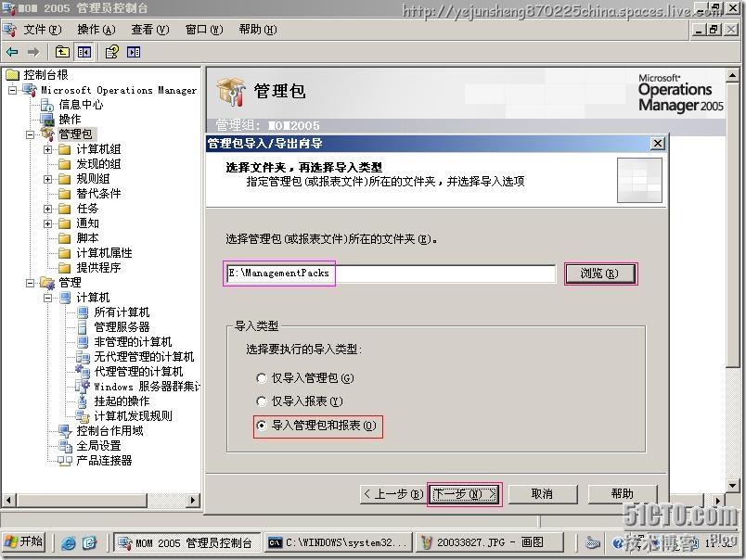Switch to 20033827.JPG 画图 taskbar window
The height and width of the screenshot is (560, 746).
pyautogui.click(x=489, y=542)
